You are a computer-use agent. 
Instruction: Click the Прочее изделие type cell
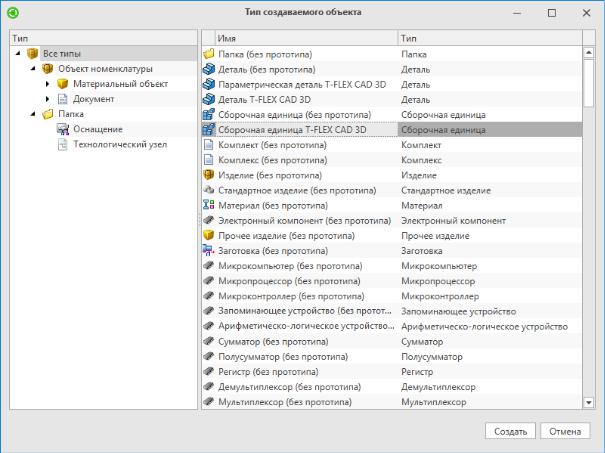coord(490,235)
